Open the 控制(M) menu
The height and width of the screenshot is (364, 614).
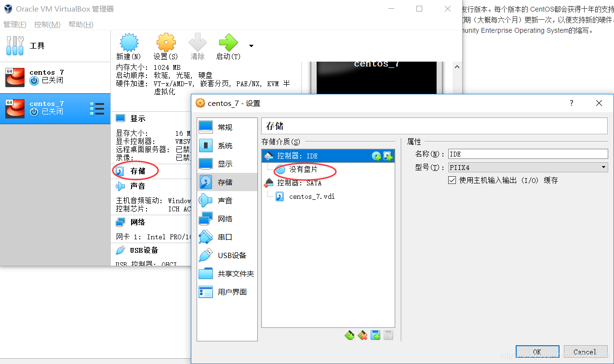click(47, 24)
